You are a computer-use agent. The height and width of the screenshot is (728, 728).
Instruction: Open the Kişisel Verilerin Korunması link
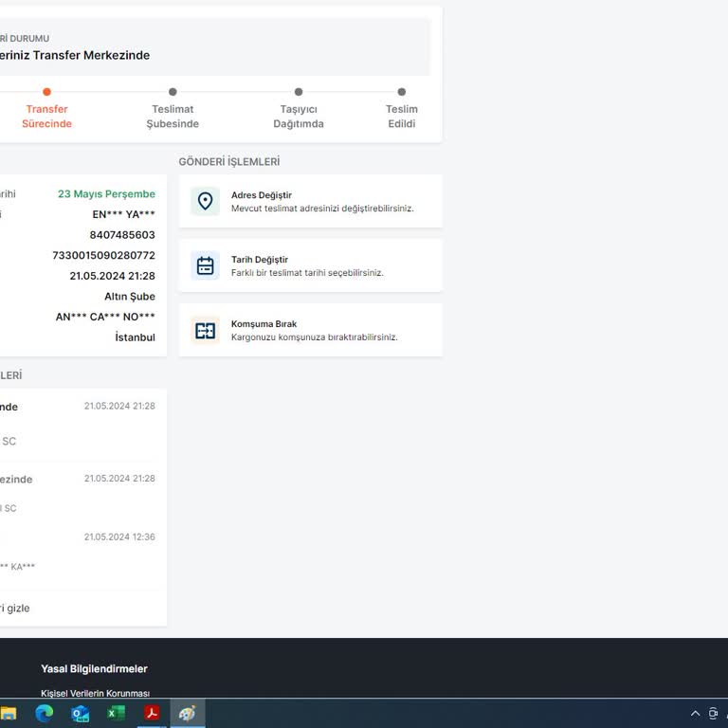coord(95,694)
